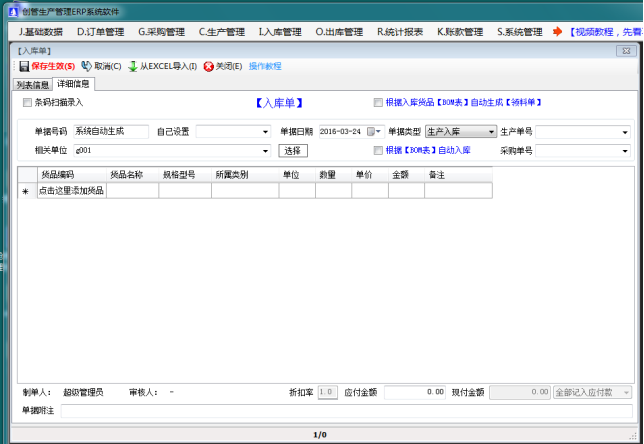Click the cancel (取消) undo icon
This screenshot has width=644, height=444.
86,66
